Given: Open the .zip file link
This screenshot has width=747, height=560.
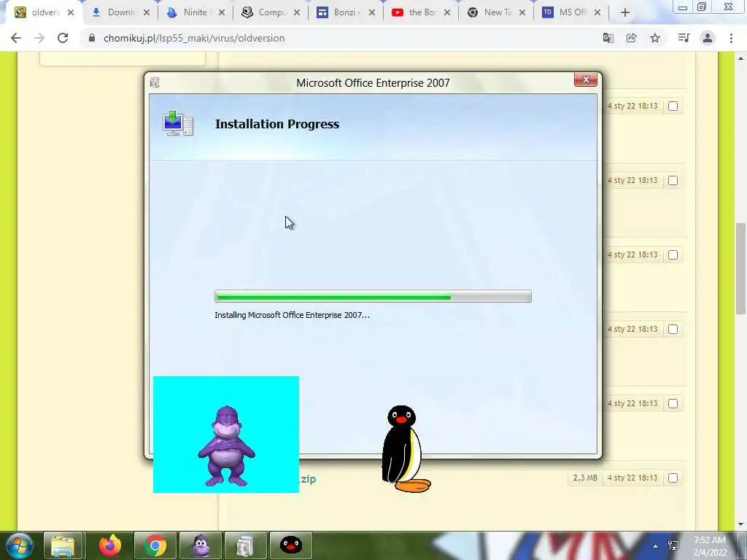Looking at the screenshot, I should [308, 479].
